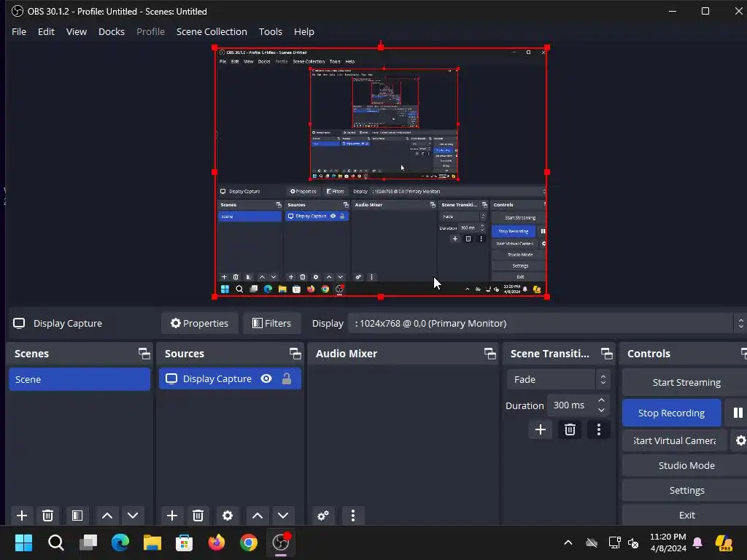Delete scene transition with trash icon

pos(570,429)
